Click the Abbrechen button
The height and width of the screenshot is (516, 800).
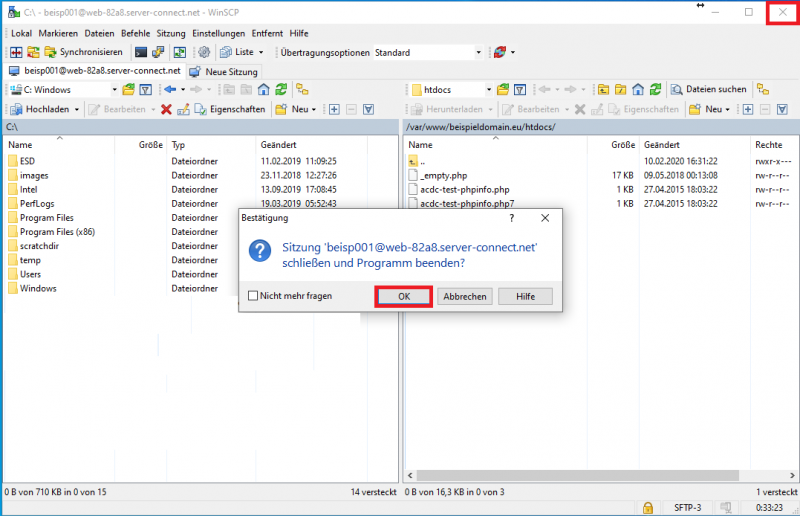coord(465,297)
